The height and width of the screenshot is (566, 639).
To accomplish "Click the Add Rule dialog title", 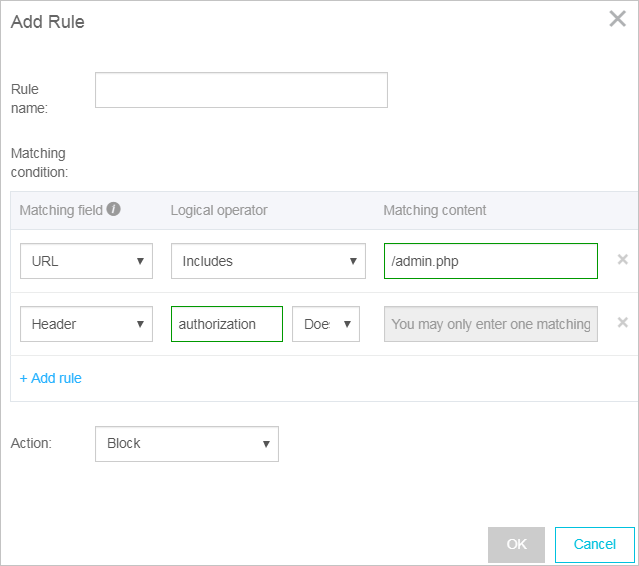I will 48,22.
